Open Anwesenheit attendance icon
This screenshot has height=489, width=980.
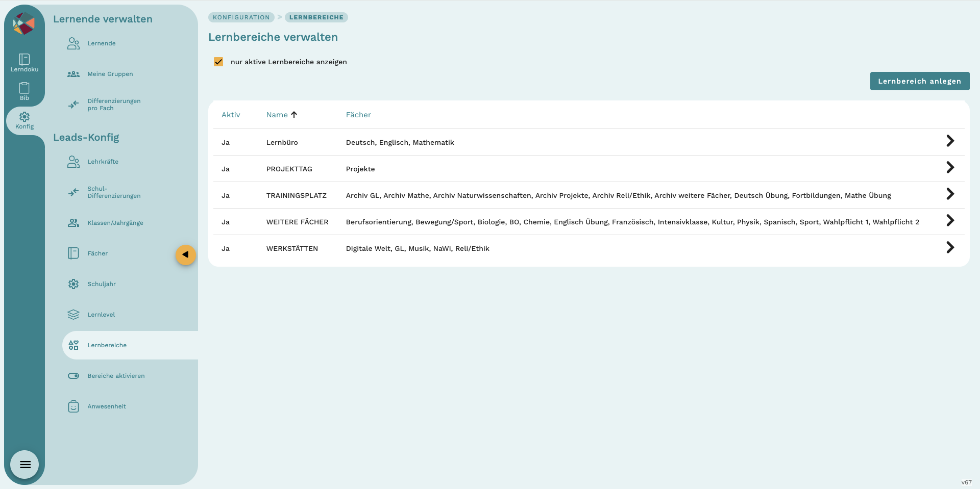point(73,406)
